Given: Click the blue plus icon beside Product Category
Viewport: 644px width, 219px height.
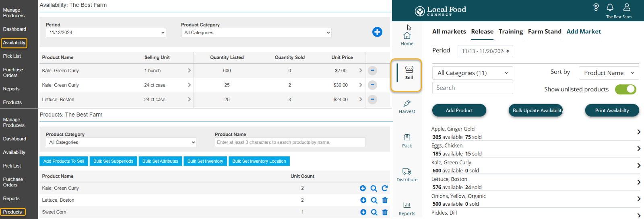Looking at the screenshot, I should tap(377, 32).
